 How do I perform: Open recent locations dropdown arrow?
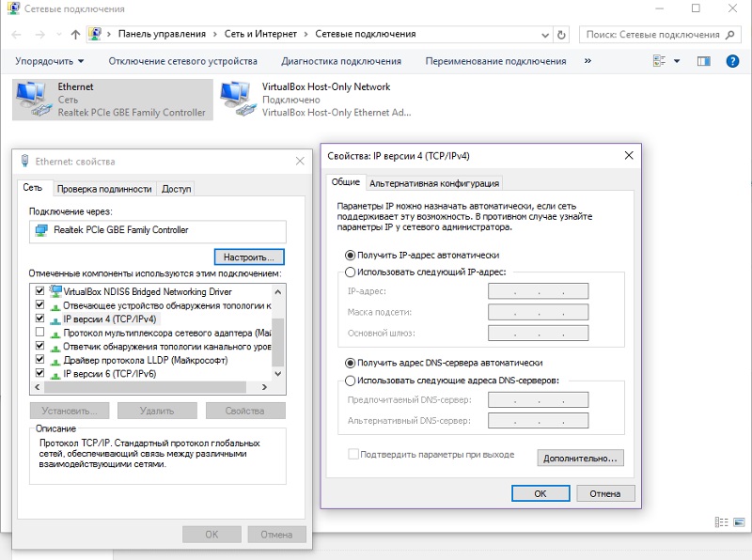(58, 35)
